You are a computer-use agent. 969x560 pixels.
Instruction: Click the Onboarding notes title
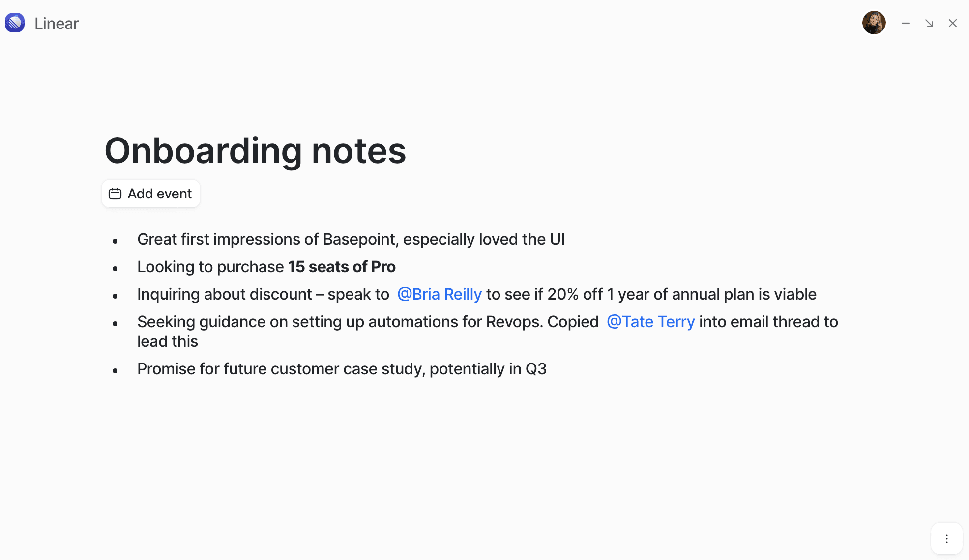point(255,151)
